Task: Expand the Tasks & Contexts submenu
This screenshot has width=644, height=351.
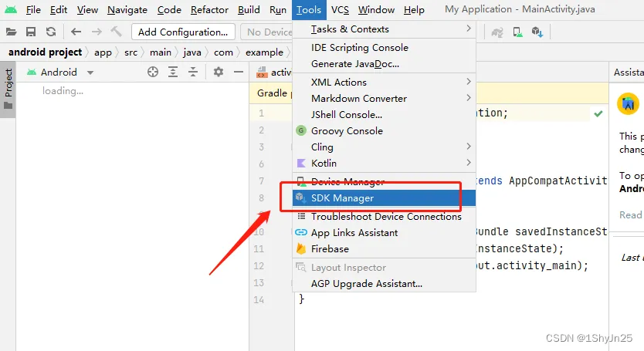Action: [384, 29]
